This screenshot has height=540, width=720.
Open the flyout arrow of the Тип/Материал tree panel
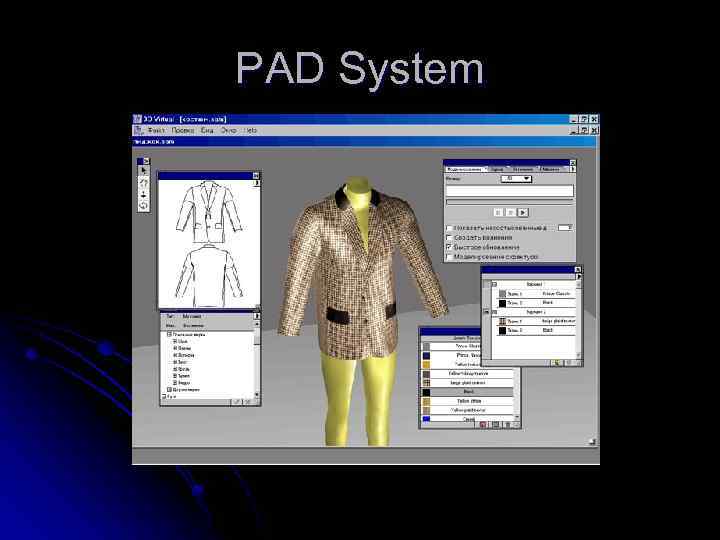point(257,316)
